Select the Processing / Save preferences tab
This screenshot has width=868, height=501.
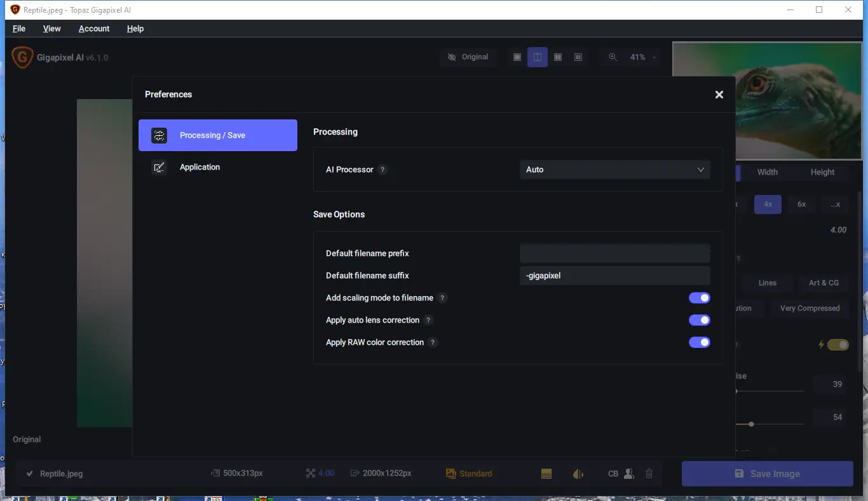tap(218, 135)
